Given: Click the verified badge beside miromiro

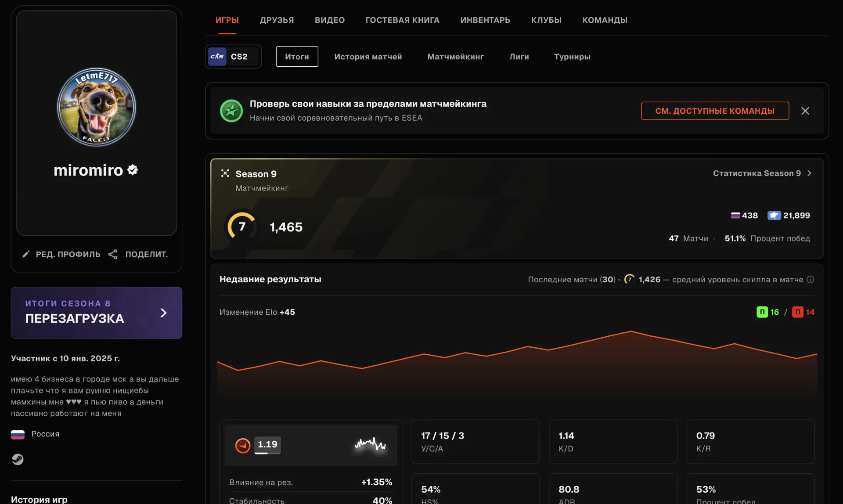Looking at the screenshot, I should click(x=133, y=170).
